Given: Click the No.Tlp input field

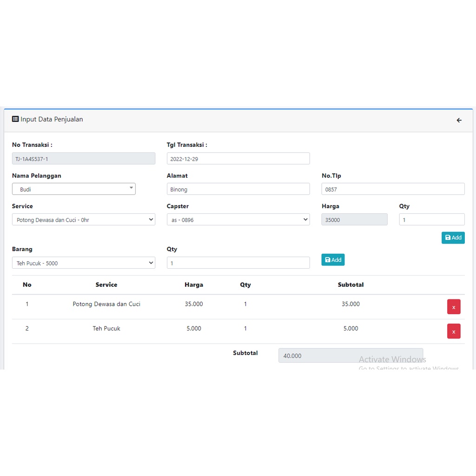Looking at the screenshot, I should (x=393, y=189).
